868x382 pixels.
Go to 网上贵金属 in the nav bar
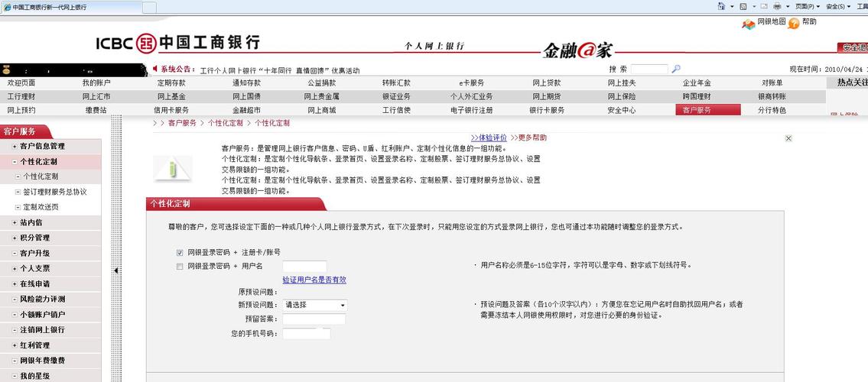(x=322, y=96)
